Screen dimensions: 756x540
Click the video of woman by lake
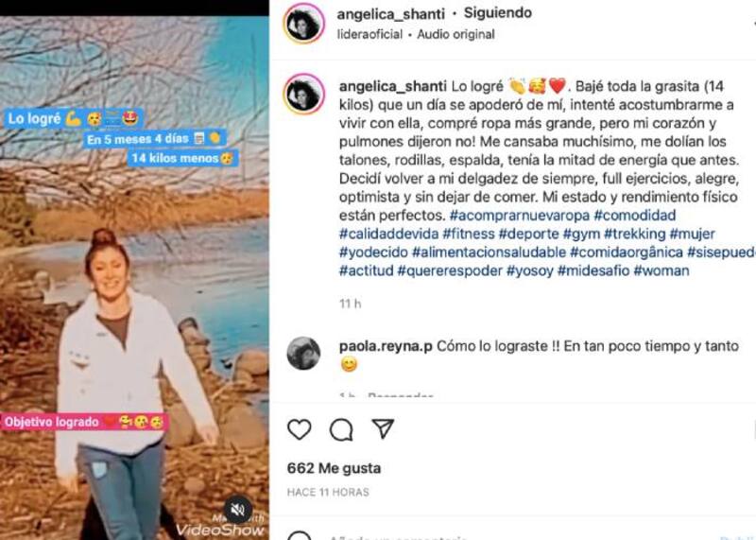click(x=134, y=278)
